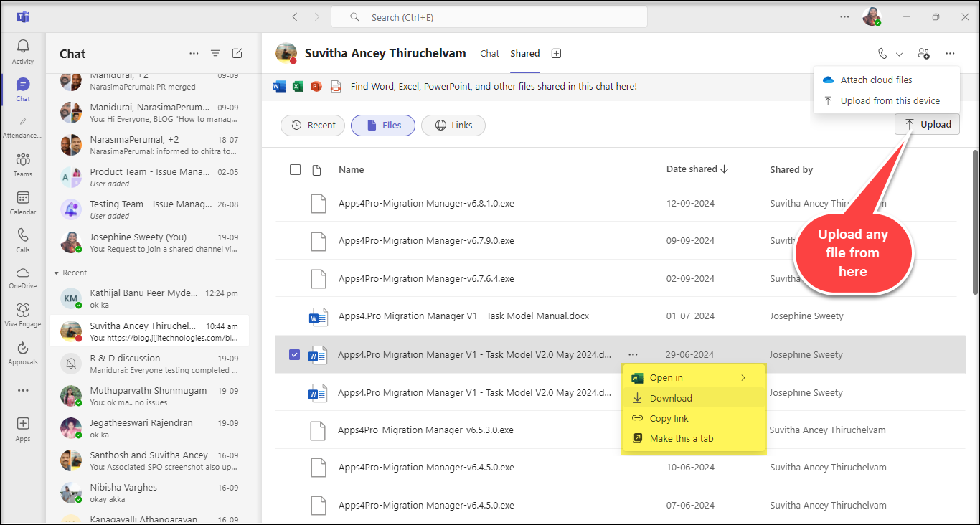Click the add people icon
The height and width of the screenshot is (525, 980).
[923, 53]
